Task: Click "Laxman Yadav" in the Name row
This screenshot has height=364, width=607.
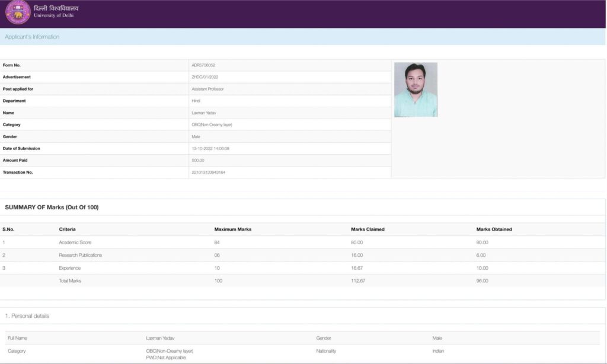Action: (204, 113)
